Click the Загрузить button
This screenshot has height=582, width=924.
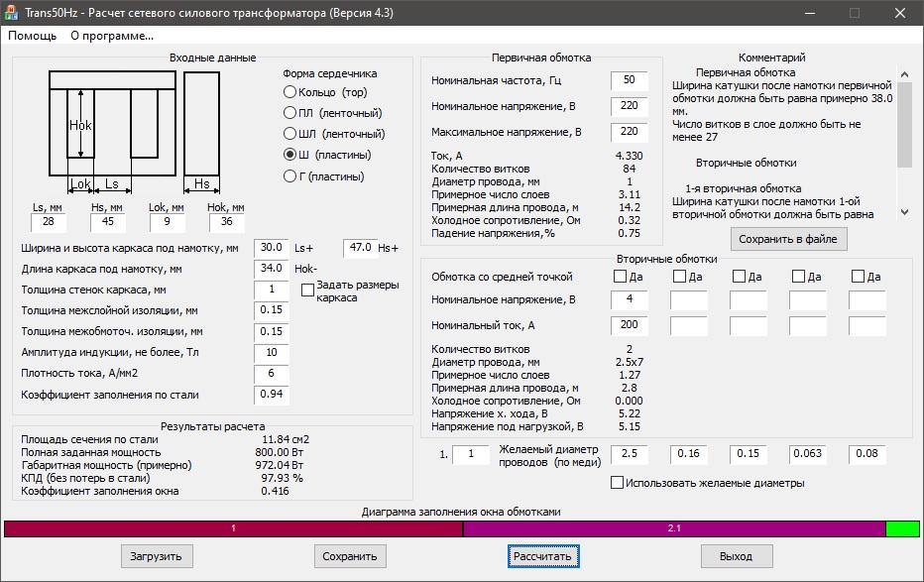pos(157,556)
